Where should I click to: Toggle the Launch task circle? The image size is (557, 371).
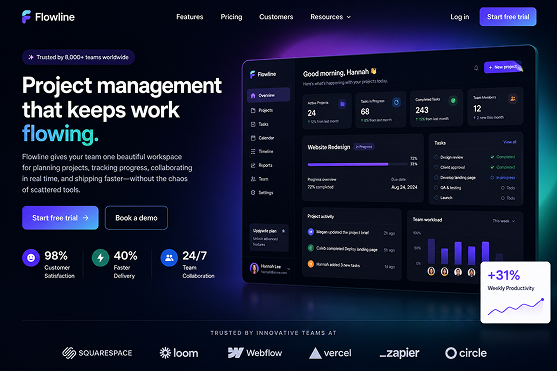(x=436, y=198)
